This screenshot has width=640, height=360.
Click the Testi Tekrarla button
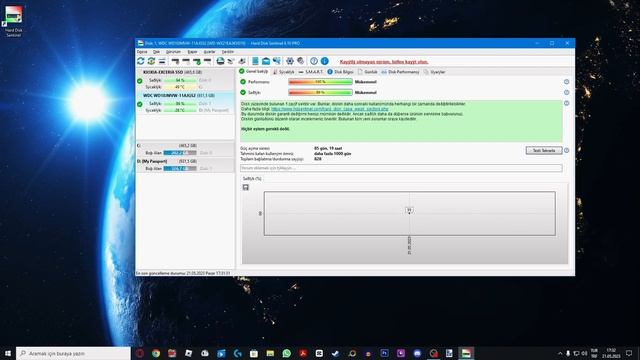[x=544, y=151]
